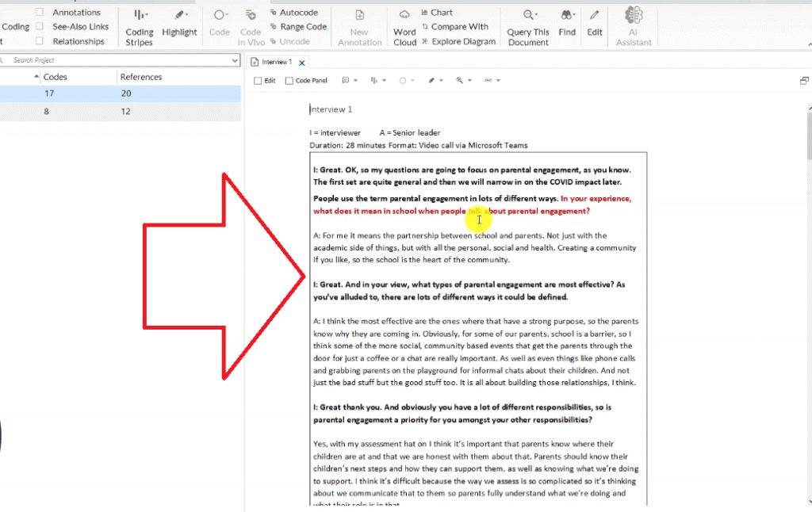Click Compare With in the ribbon

[454, 27]
